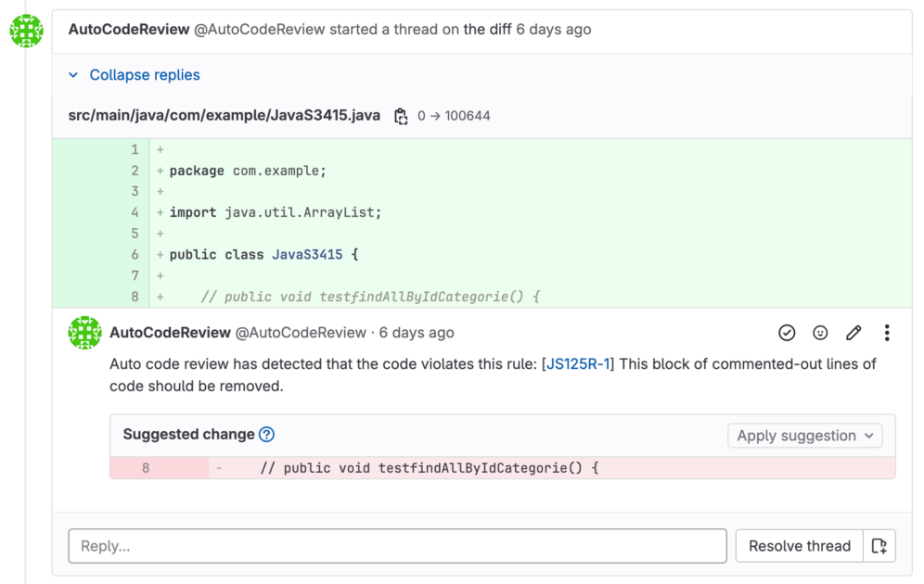Open src/main/java/com/example/JavaS3415.java file link

coord(224,115)
